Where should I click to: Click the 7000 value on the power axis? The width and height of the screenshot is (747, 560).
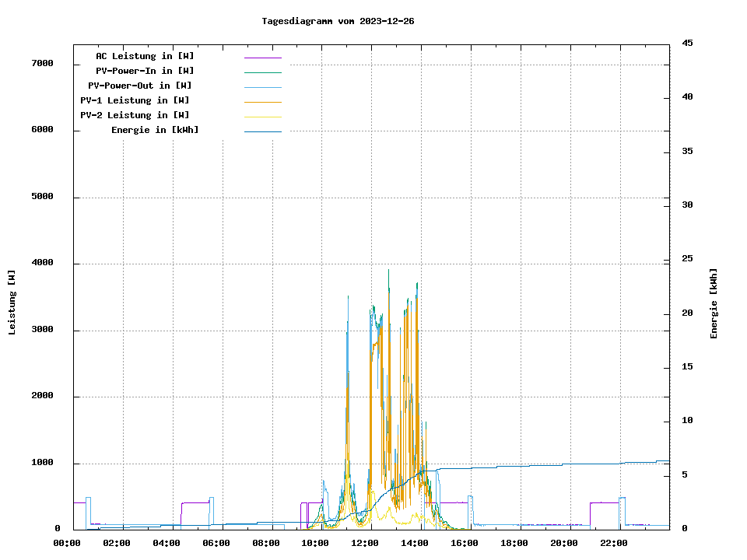[42, 64]
